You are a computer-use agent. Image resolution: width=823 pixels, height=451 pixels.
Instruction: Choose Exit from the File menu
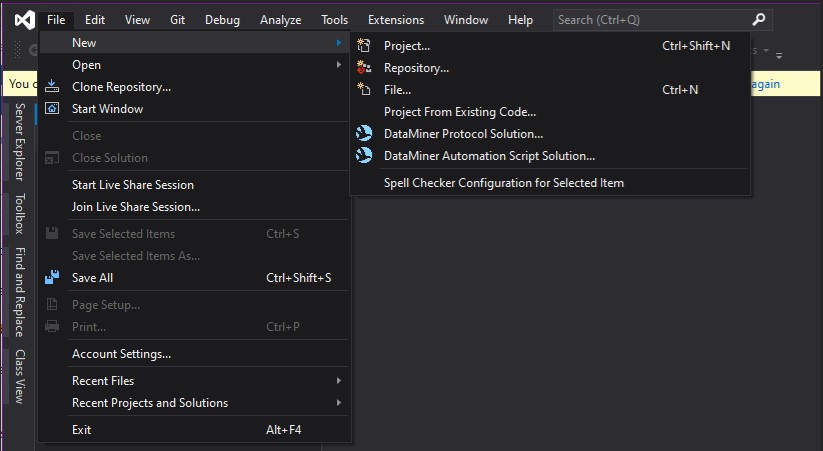(194, 429)
